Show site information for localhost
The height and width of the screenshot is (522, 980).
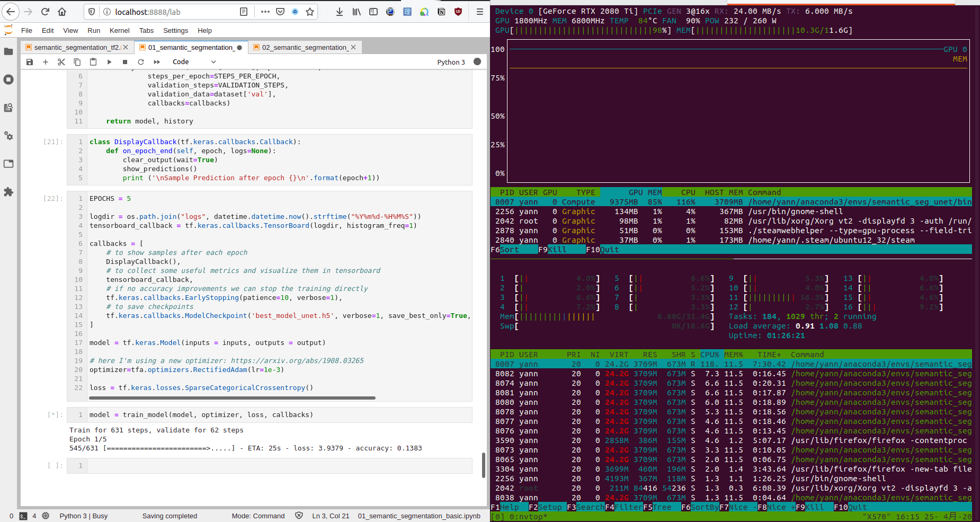(106, 12)
